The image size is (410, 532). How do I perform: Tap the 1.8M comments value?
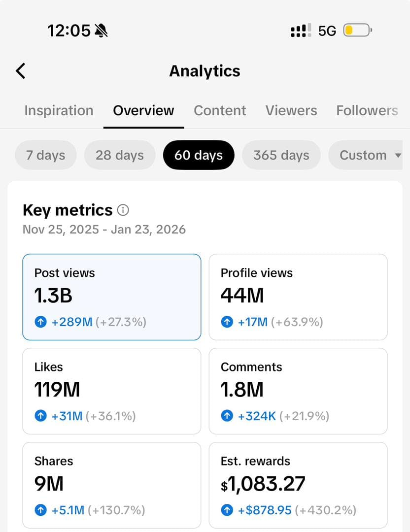pyautogui.click(x=242, y=390)
